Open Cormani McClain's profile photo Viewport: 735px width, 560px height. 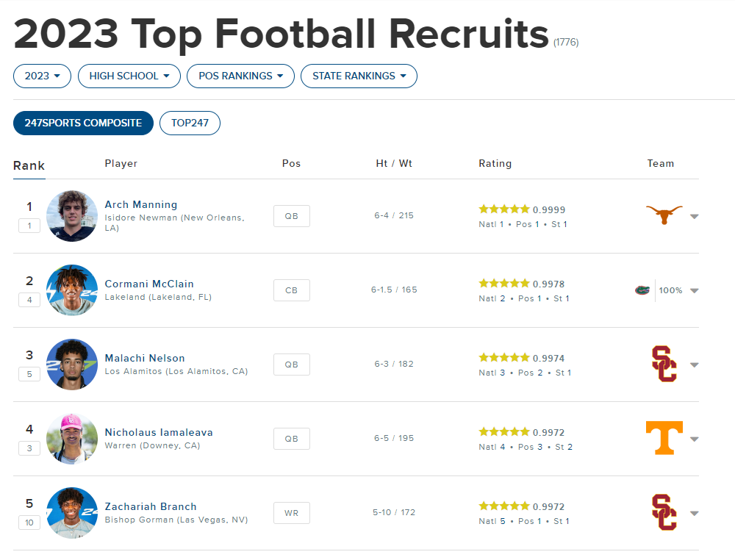tap(72, 290)
